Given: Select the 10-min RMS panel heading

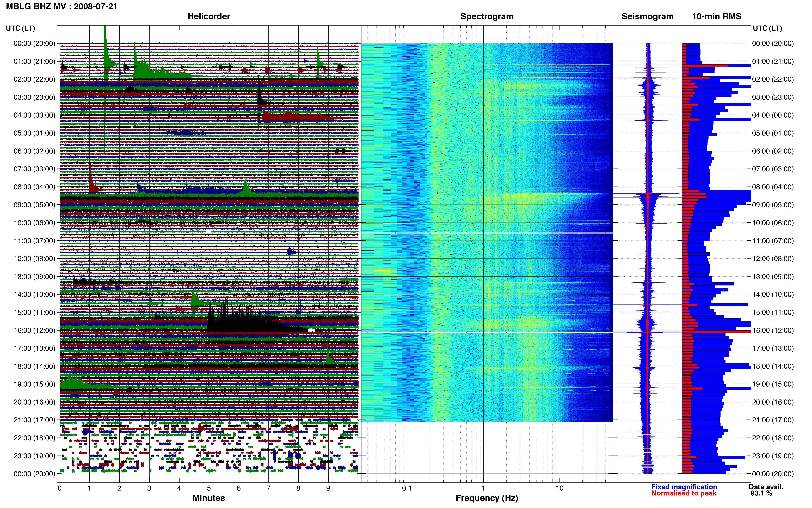Looking at the screenshot, I should coord(717,16).
